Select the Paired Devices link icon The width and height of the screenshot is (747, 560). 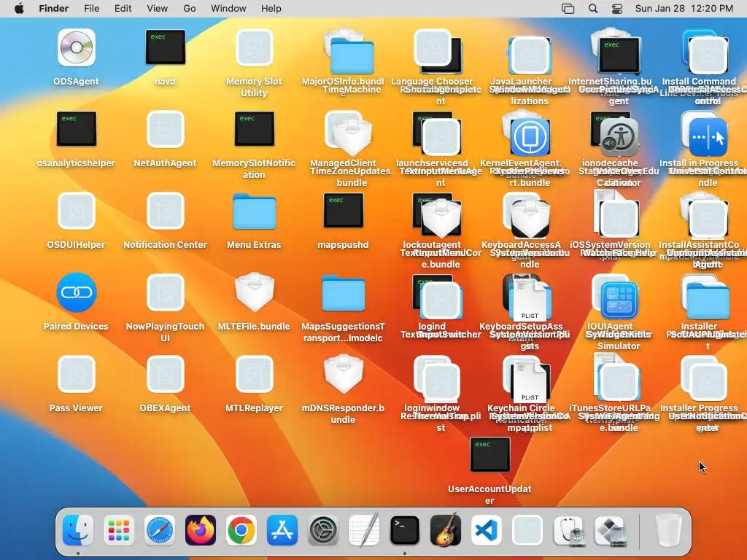coord(76,292)
